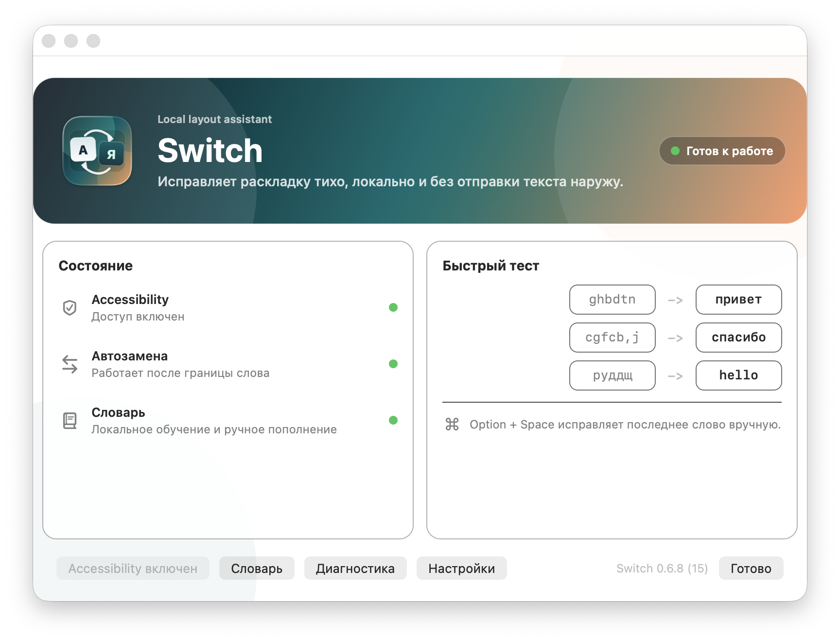
Task: Close the window with the first title bar button
Action: point(49,41)
